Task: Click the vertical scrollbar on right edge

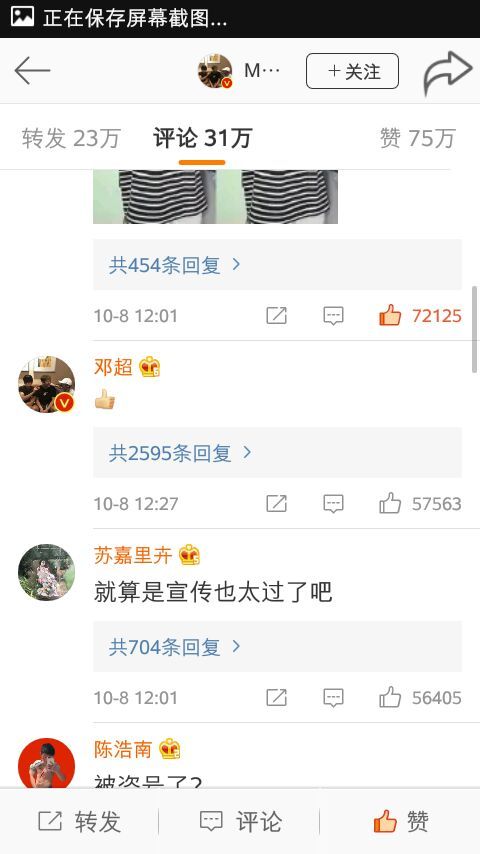Action: pyautogui.click(x=475, y=329)
